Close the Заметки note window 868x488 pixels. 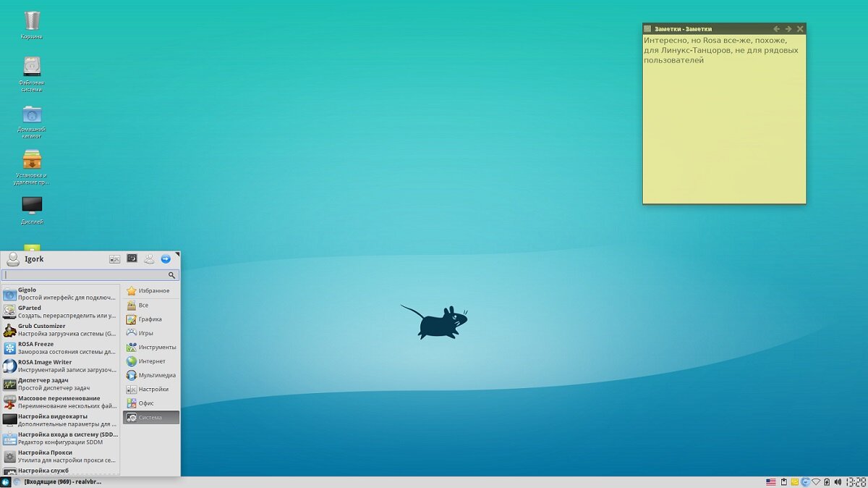coord(800,28)
